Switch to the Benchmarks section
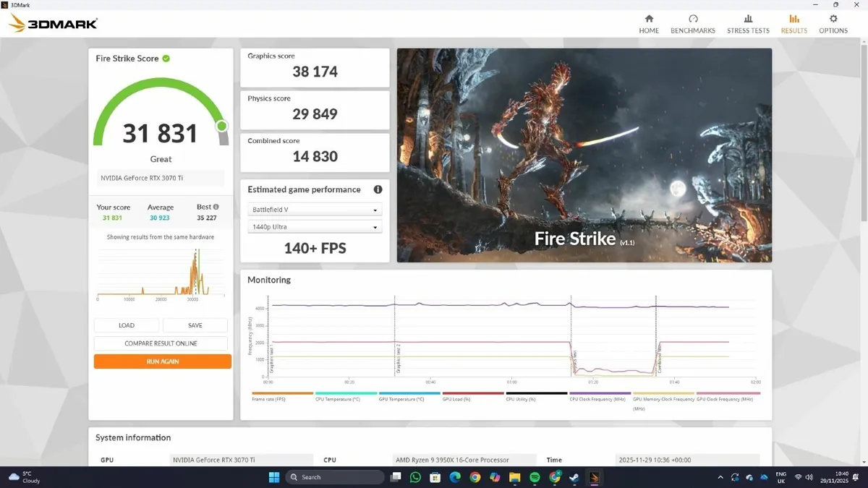868x488 pixels. tap(693, 30)
